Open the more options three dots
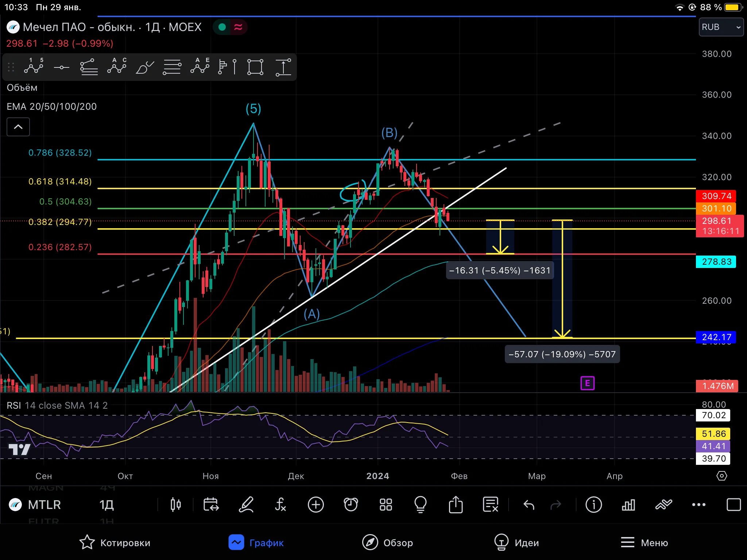Viewport: 747px width, 560px height. tap(699, 505)
